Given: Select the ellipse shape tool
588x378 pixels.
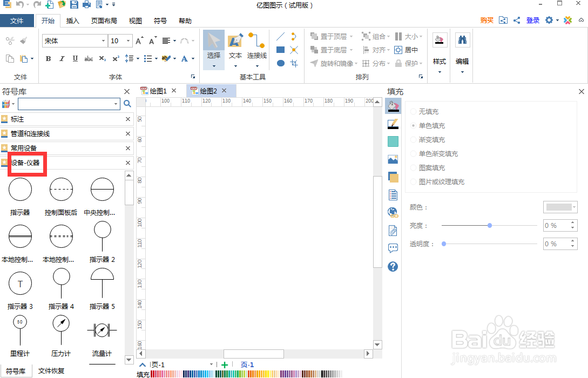Looking at the screenshot, I should pyautogui.click(x=280, y=63).
